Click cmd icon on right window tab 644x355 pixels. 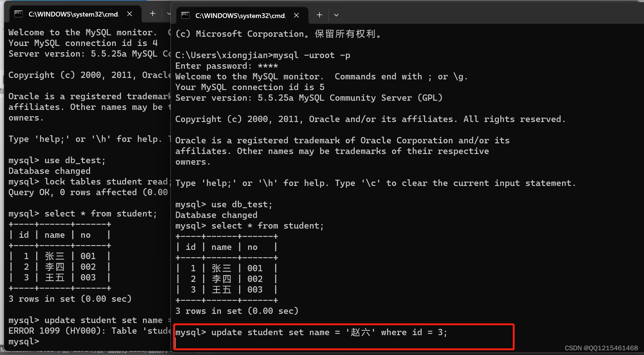pyautogui.click(x=185, y=15)
